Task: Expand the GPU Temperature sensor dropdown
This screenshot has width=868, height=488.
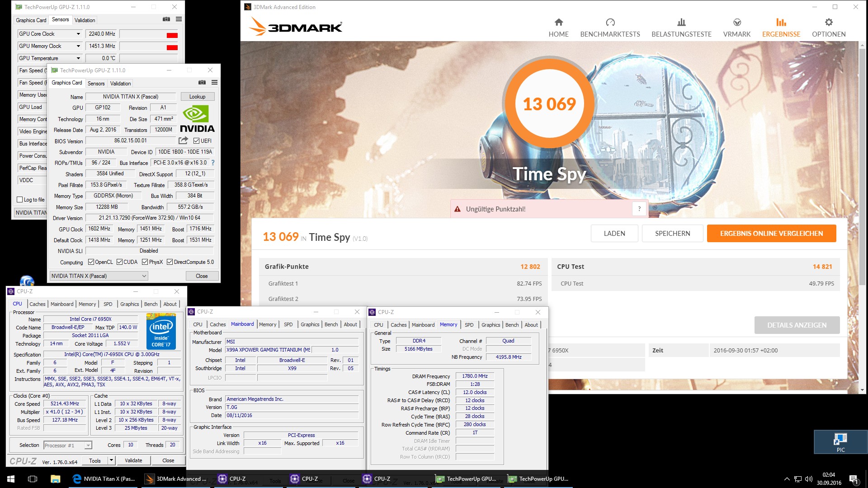Action: coord(78,58)
